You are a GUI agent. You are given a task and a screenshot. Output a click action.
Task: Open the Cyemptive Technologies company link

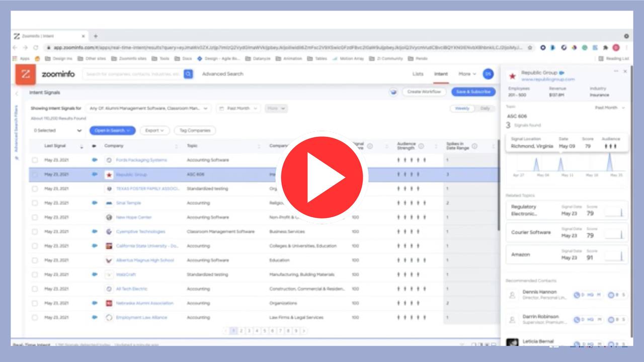tap(140, 232)
